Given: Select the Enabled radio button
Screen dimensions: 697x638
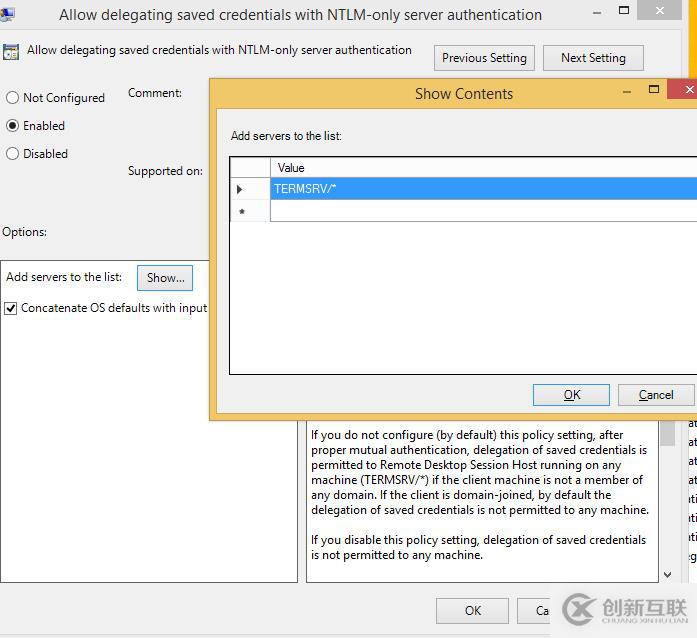Looking at the screenshot, I should (x=13, y=126).
